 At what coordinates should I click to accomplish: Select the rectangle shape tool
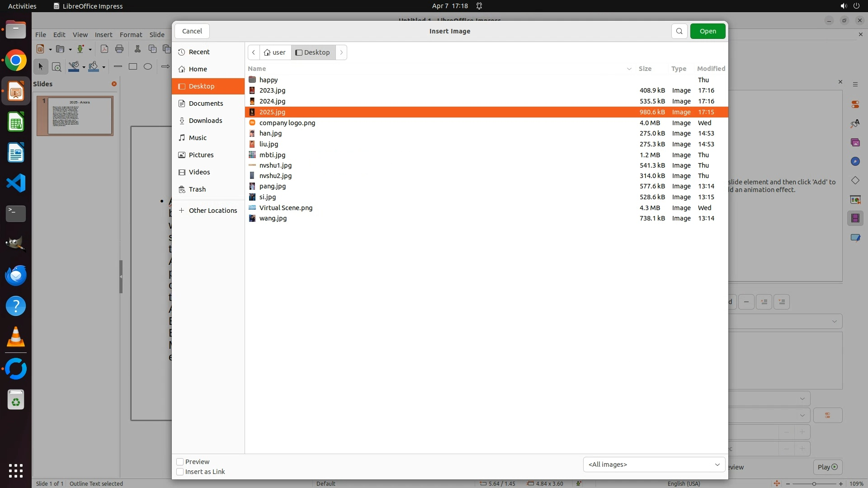[133, 67]
